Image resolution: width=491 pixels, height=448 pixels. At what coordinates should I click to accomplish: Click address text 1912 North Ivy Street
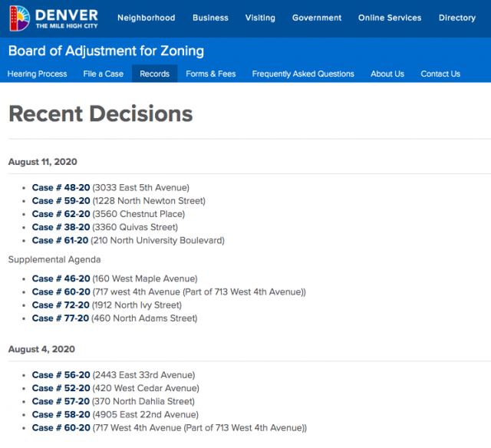137,305
